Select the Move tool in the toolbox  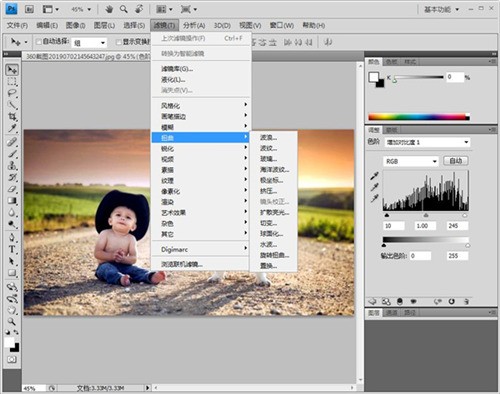(x=12, y=69)
